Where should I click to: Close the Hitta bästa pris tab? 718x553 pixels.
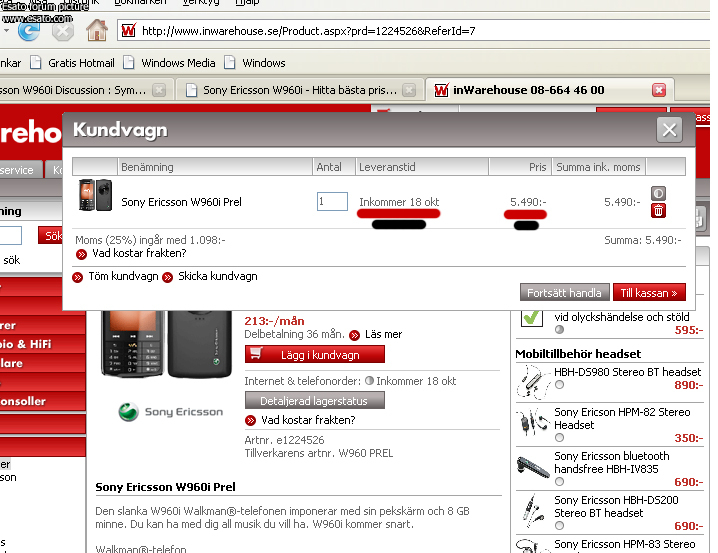click(409, 90)
